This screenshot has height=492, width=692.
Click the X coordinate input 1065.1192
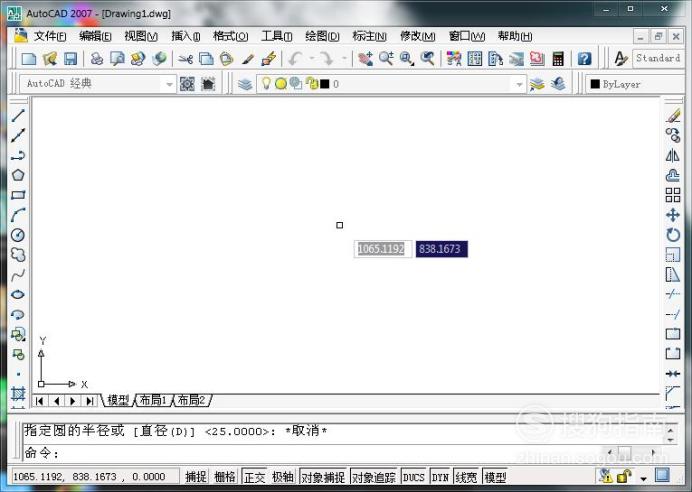coord(382,249)
